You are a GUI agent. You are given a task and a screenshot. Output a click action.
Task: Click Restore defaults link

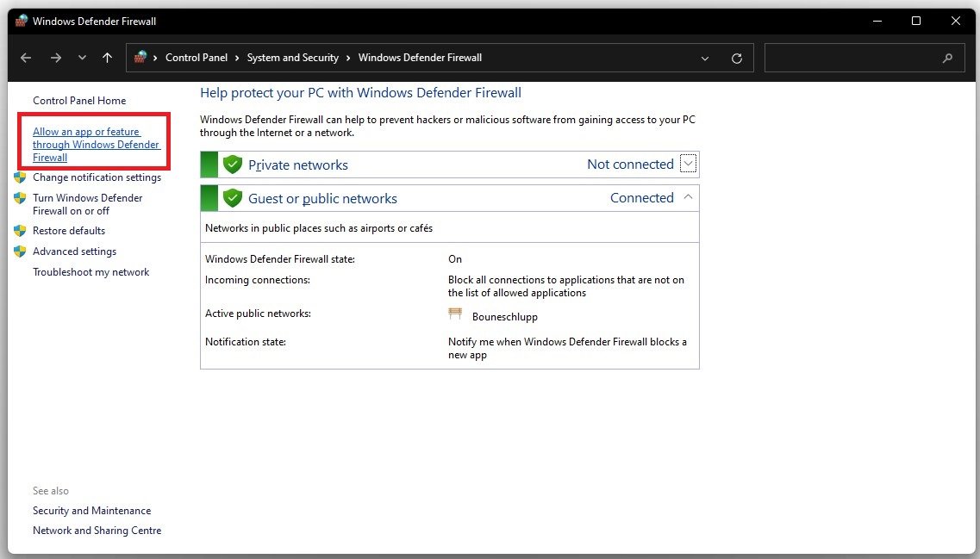pyautogui.click(x=69, y=231)
